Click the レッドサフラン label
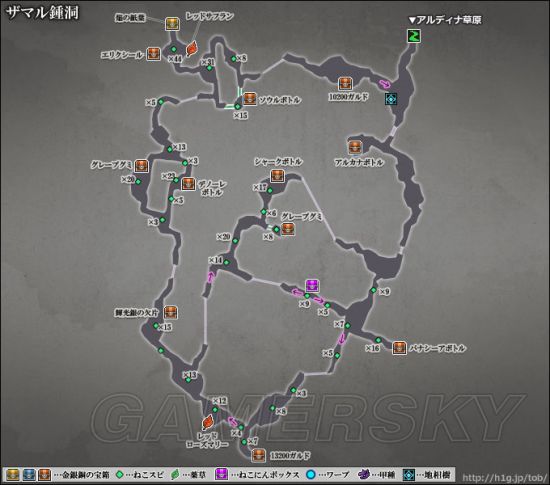The height and width of the screenshot is (485, 550). 209,16
